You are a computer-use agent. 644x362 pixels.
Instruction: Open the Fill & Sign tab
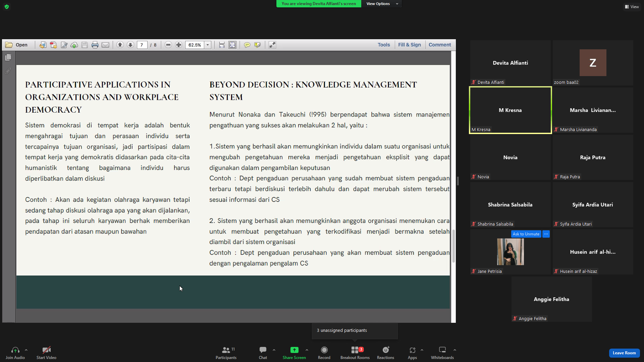point(409,45)
